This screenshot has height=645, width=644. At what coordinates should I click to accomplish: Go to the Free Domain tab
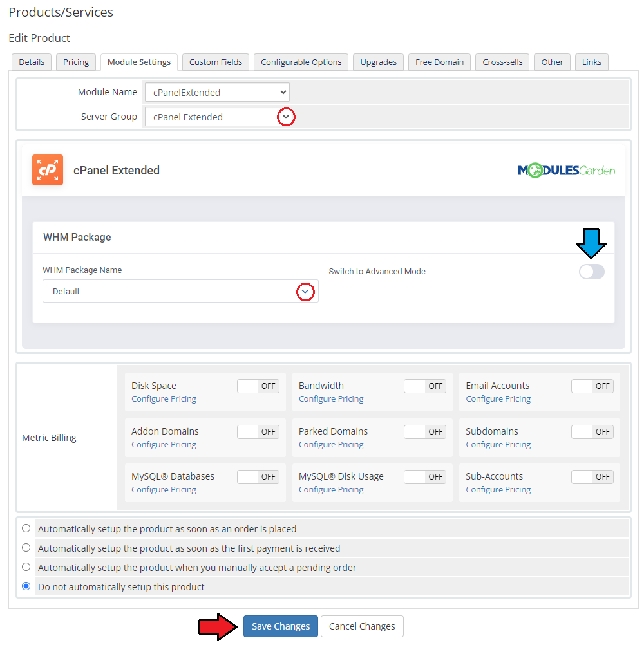(439, 62)
